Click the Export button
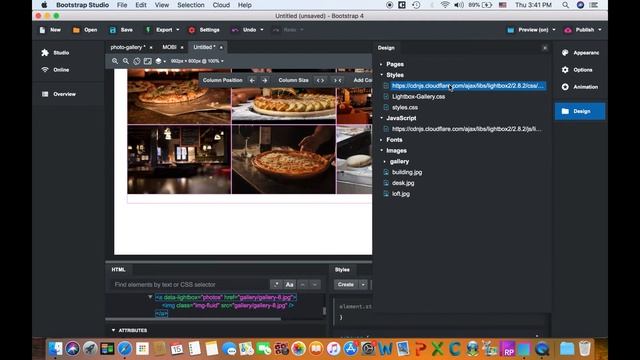The image size is (640, 360). (x=159, y=30)
